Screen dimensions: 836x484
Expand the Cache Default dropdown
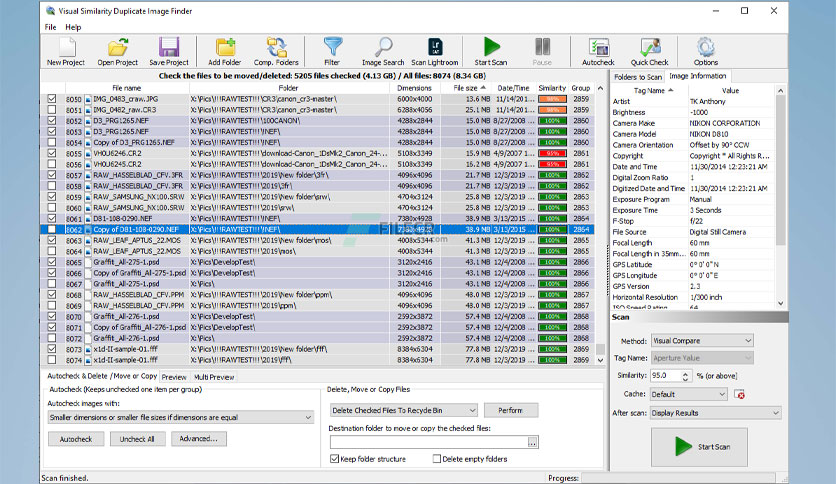click(x=689, y=394)
